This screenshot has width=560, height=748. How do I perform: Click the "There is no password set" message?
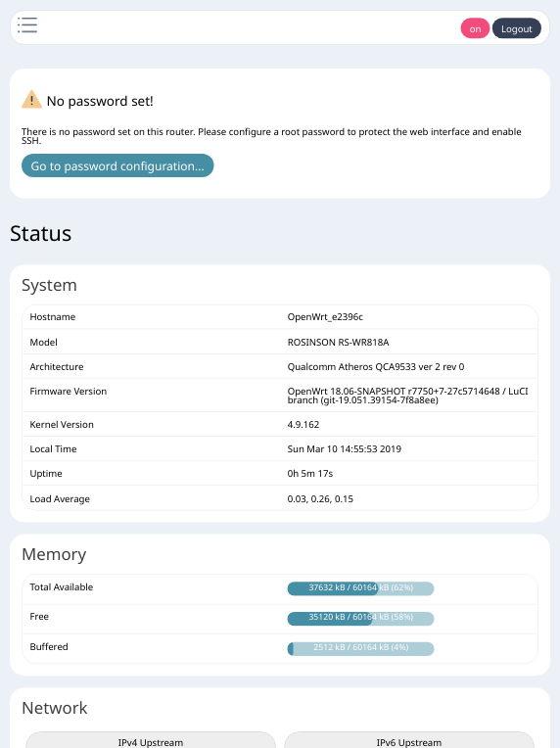tap(271, 136)
